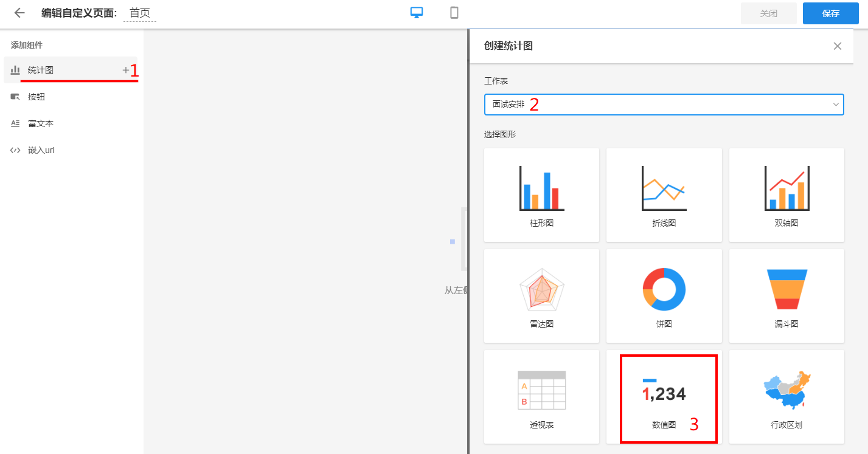Click the 富文本 text icon
Image resolution: width=868 pixels, height=454 pixels.
click(16, 123)
